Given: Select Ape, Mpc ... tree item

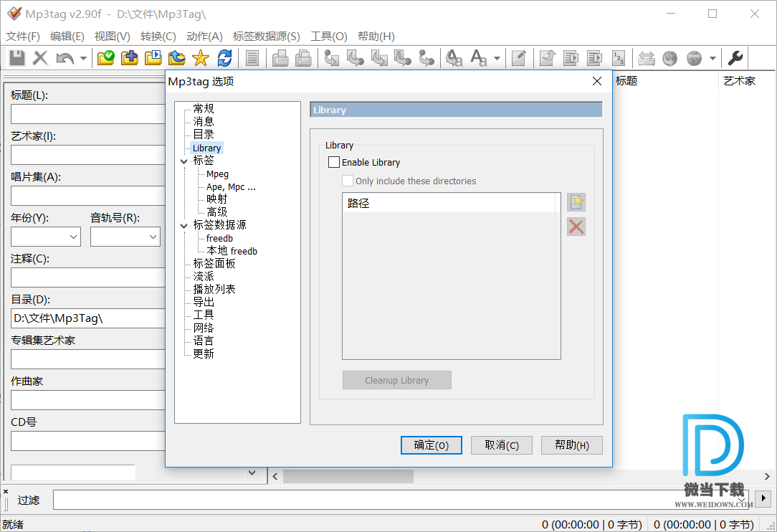Looking at the screenshot, I should 231,187.
